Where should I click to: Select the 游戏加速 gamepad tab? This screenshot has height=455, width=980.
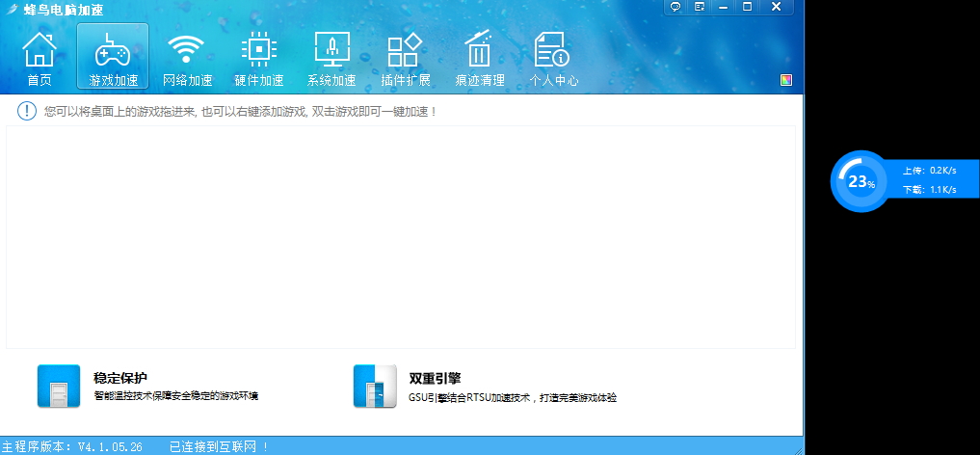(113, 56)
